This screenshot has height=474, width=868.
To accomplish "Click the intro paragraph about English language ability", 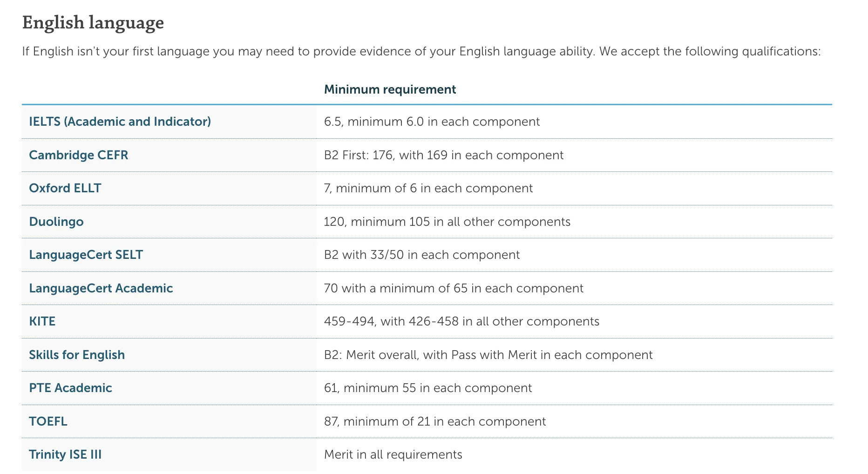I will pyautogui.click(x=421, y=51).
